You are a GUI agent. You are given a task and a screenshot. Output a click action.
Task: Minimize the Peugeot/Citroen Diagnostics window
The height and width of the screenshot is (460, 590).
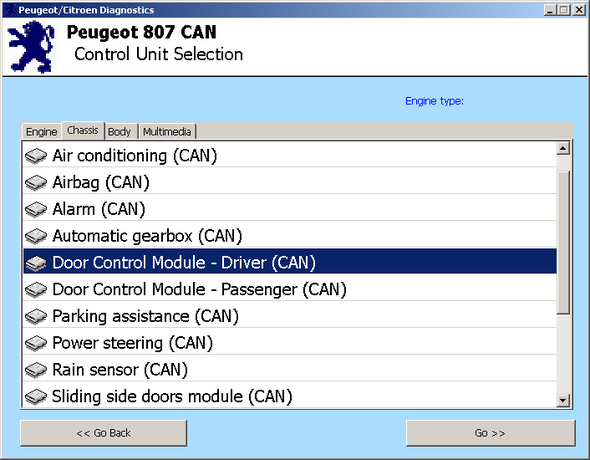(550, 10)
